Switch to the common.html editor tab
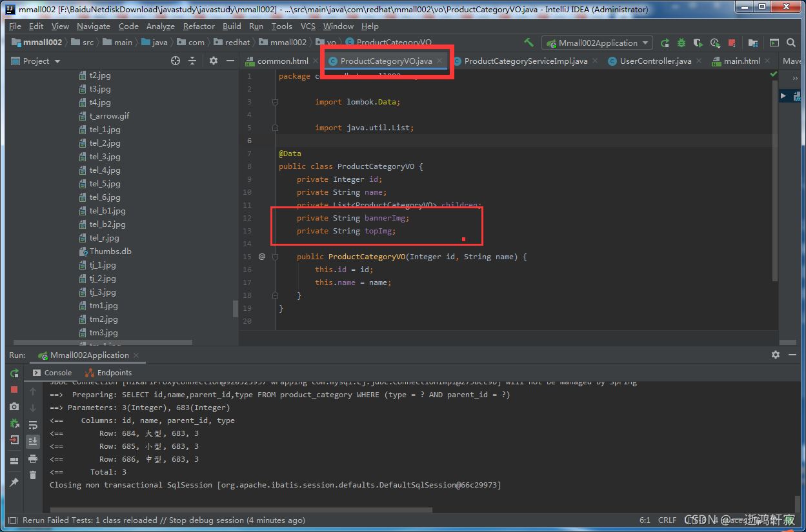 tap(283, 61)
